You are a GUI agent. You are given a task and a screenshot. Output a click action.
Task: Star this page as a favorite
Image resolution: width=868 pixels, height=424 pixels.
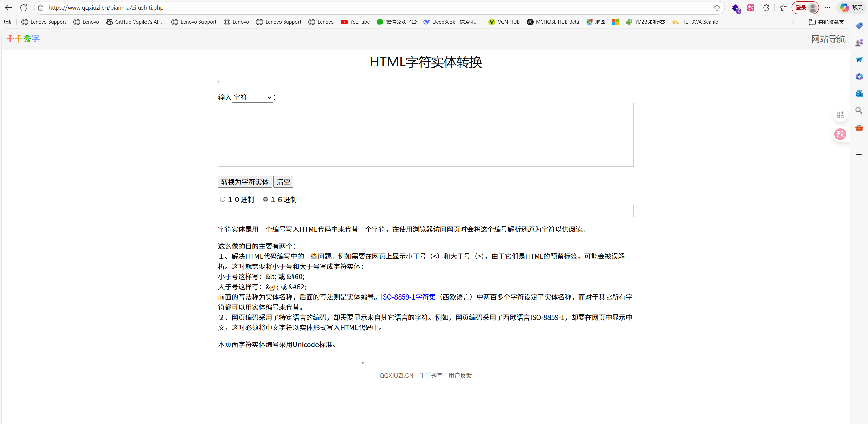(717, 8)
